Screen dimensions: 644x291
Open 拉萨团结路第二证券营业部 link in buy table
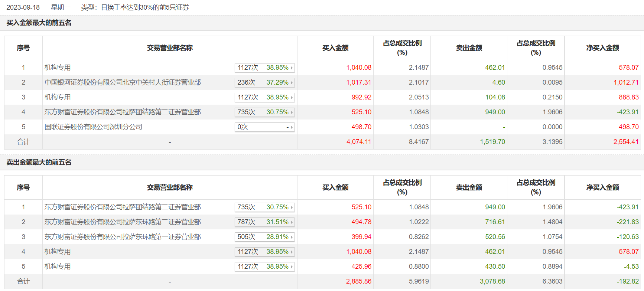coord(123,112)
